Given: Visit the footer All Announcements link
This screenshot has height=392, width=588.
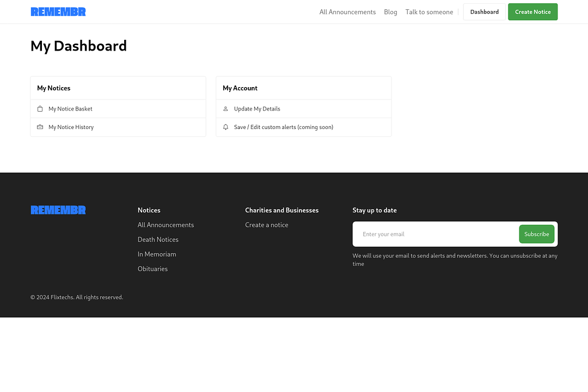Looking at the screenshot, I should point(166,225).
